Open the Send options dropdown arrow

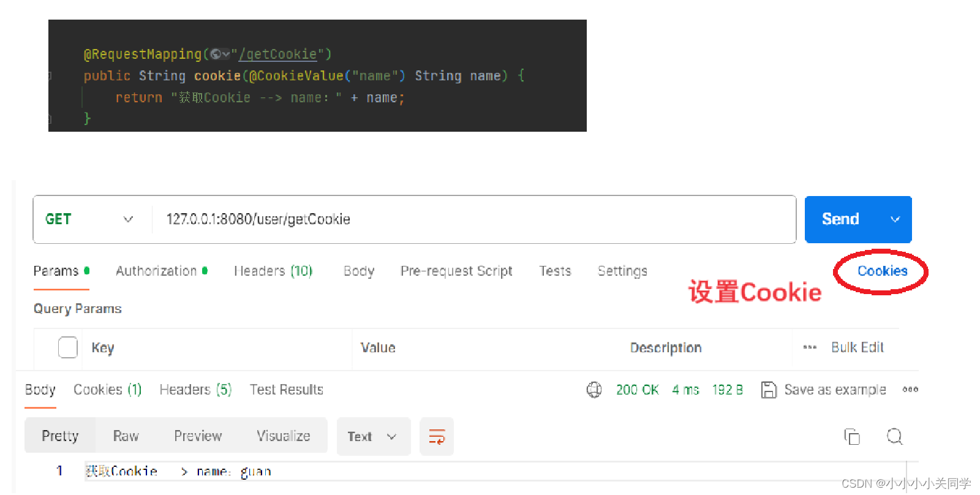895,219
